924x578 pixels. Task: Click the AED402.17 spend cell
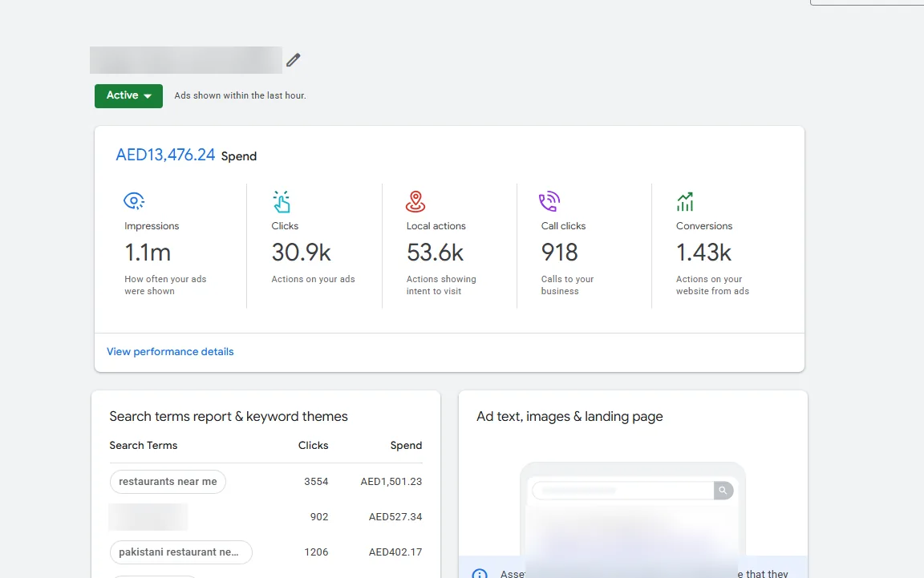(395, 552)
